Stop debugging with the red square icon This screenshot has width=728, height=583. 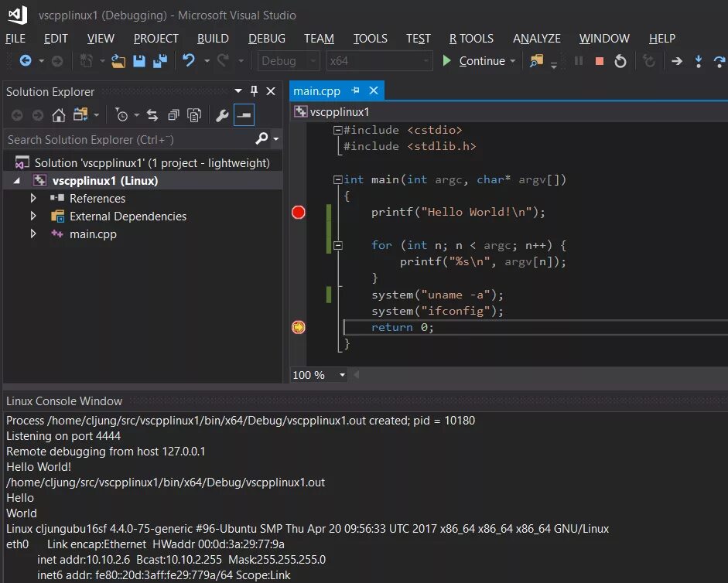[600, 61]
